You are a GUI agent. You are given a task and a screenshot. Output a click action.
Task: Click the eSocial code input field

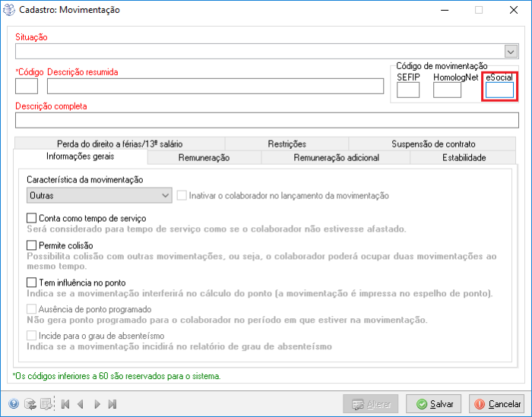click(x=500, y=90)
